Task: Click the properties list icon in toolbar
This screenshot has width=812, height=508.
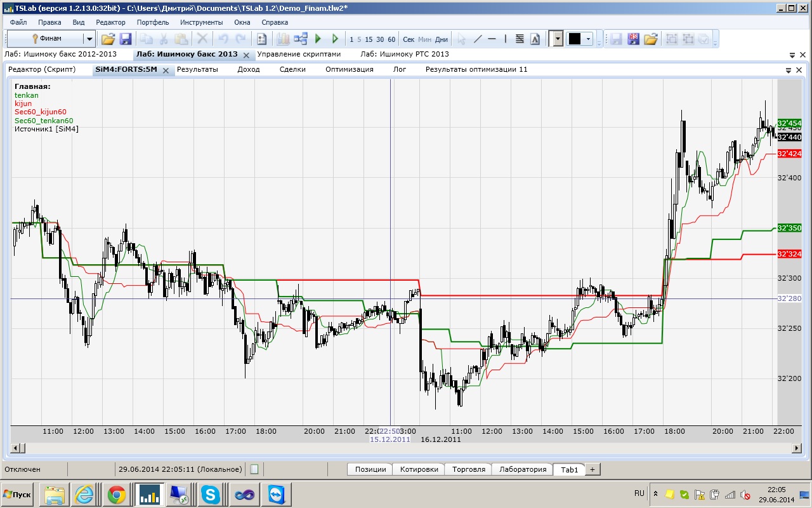Action: coord(261,39)
